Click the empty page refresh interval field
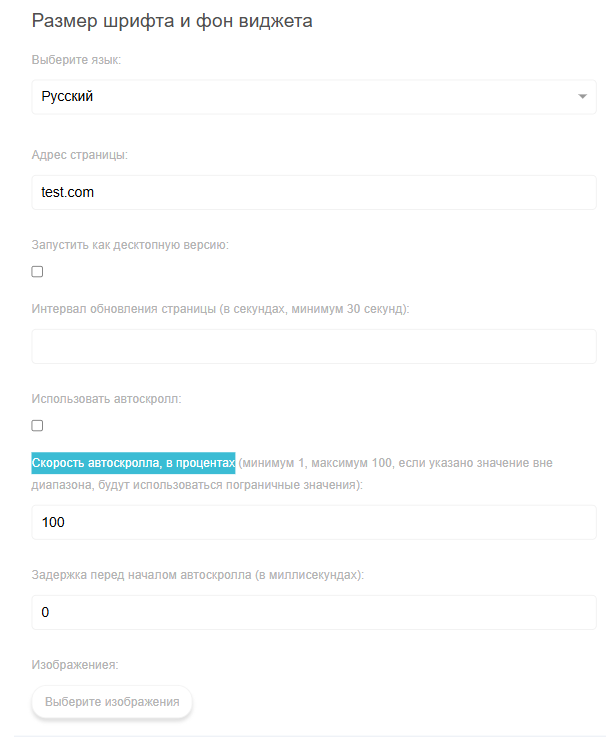The width and height of the screenshot is (606, 741). tap(314, 346)
